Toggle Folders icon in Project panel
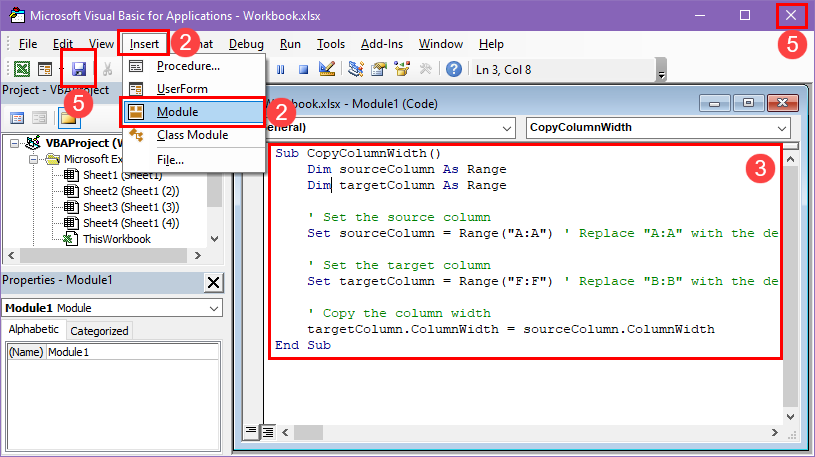This screenshot has height=457, width=815. (69, 118)
